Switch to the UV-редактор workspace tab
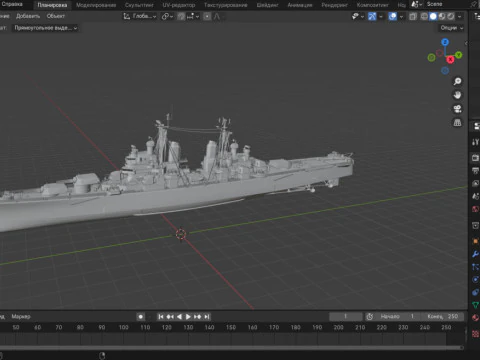The height and width of the screenshot is (360, 480). tap(179, 5)
